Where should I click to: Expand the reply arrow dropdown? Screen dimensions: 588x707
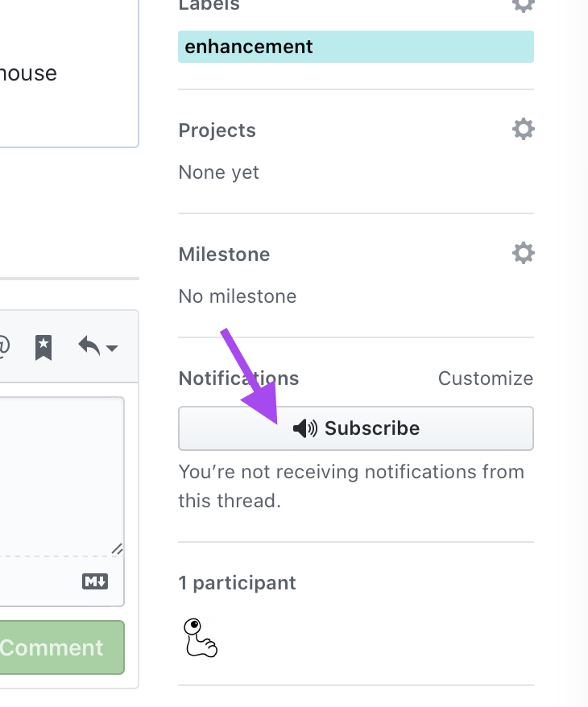pyautogui.click(x=98, y=347)
